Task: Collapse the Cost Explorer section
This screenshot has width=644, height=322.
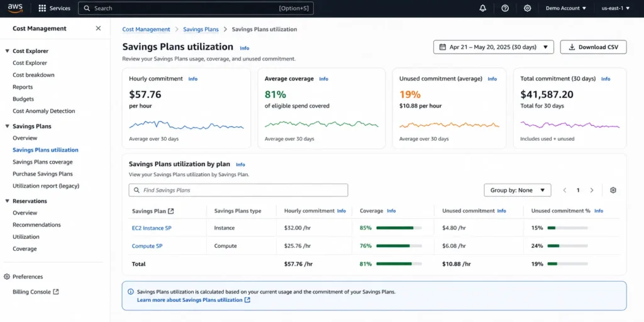Action: [8, 51]
